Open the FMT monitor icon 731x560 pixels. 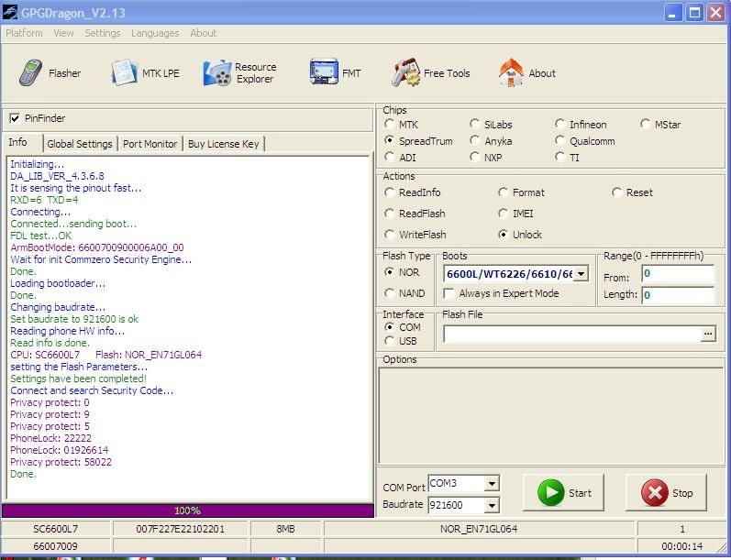[324, 71]
